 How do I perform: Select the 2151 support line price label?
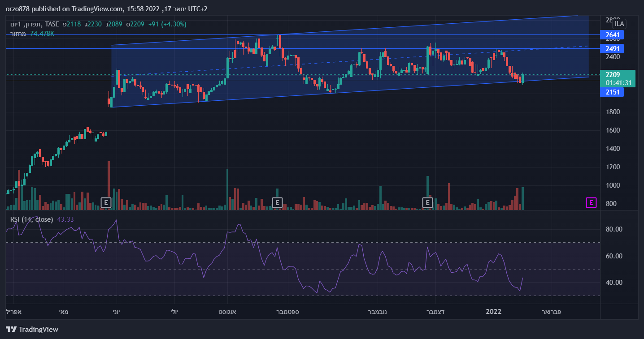612,92
